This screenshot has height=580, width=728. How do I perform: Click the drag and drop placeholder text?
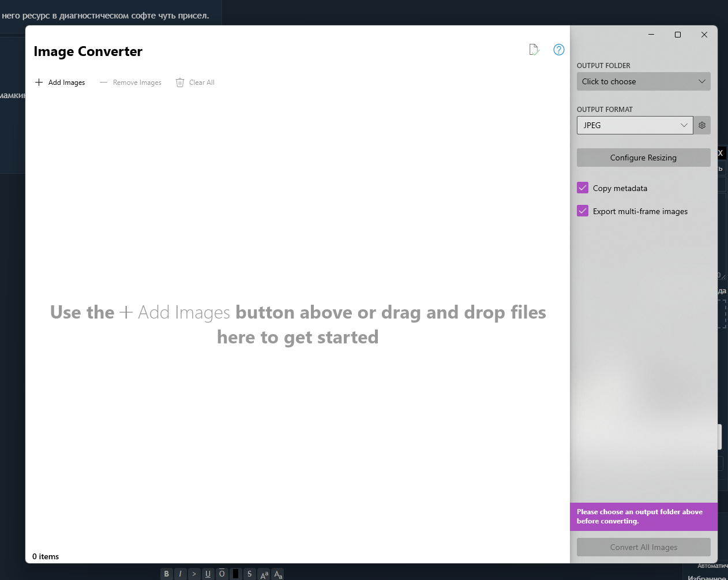coord(298,324)
